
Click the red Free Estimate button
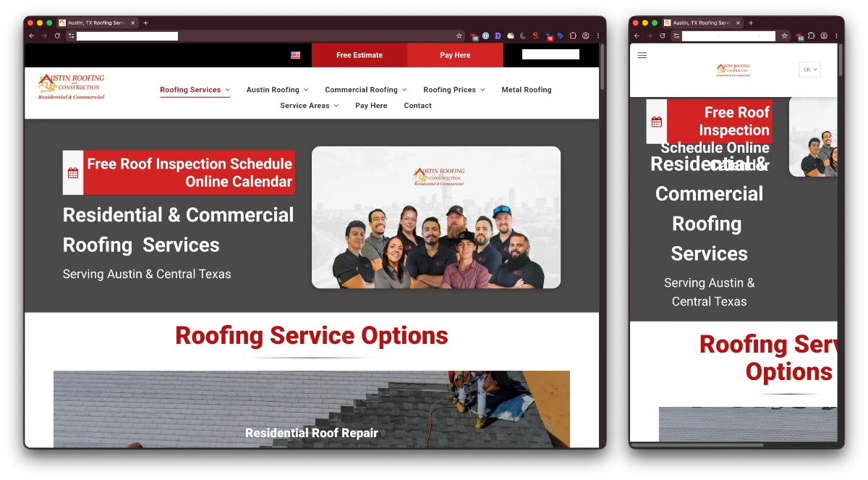[359, 55]
